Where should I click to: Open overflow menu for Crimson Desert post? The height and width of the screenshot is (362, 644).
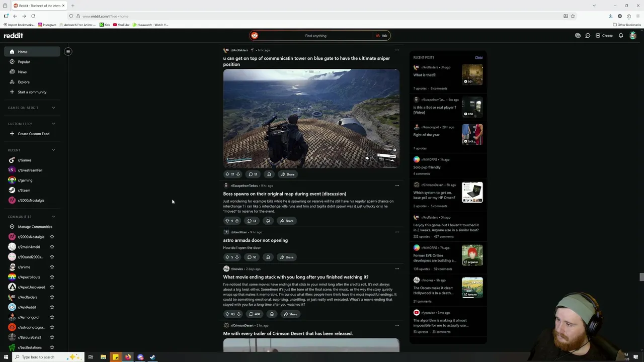397,325
